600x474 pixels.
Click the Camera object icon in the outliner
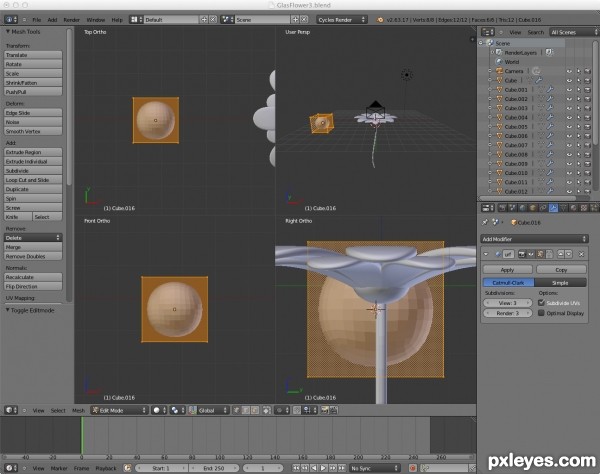tap(499, 71)
